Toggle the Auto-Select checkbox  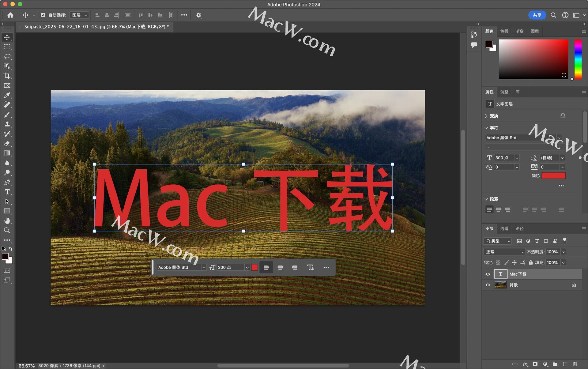click(x=43, y=15)
